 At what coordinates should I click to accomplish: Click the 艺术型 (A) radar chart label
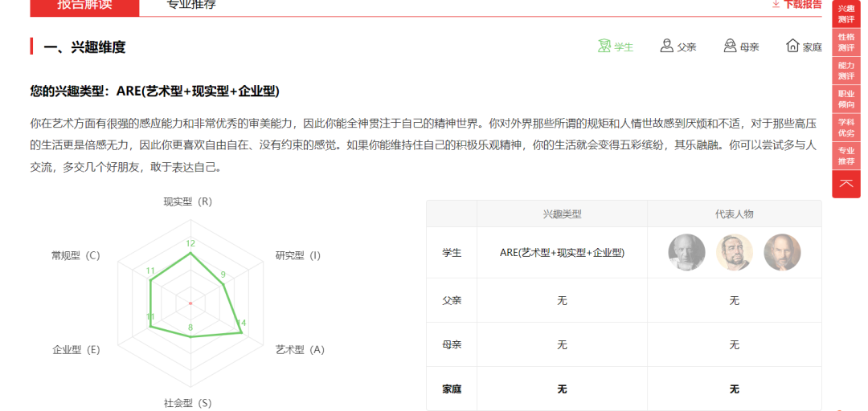pos(299,349)
